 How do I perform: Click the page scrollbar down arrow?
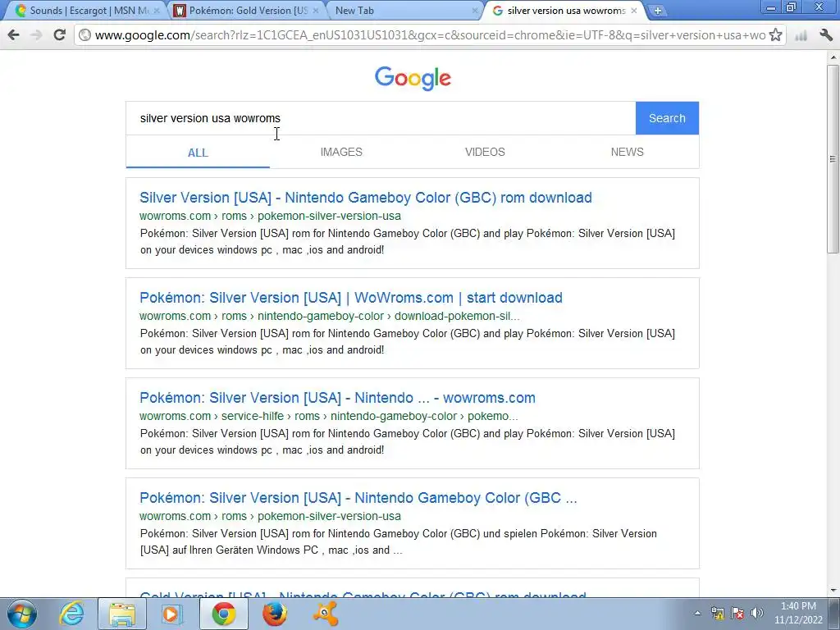pos(833,591)
